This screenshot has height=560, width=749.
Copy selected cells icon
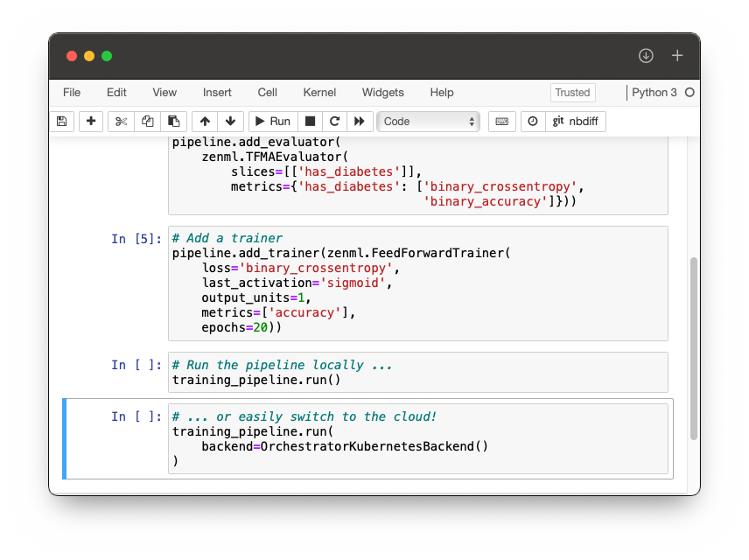(148, 122)
